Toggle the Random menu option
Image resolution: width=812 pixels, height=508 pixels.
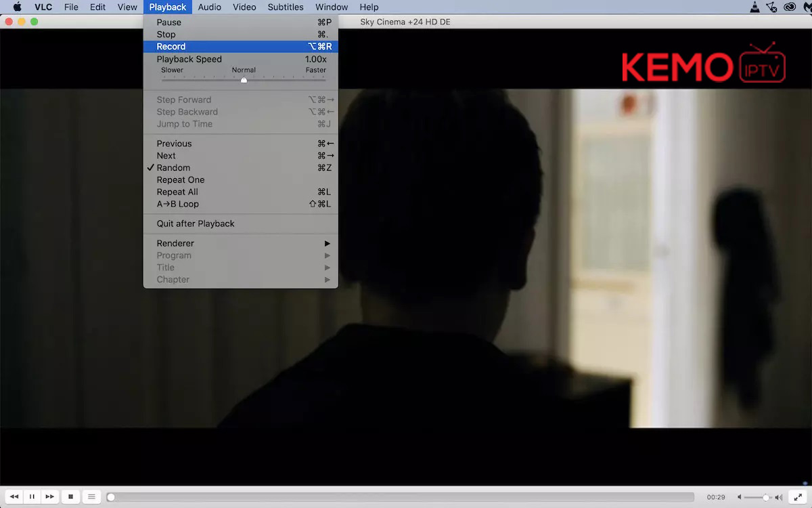[240, 168]
